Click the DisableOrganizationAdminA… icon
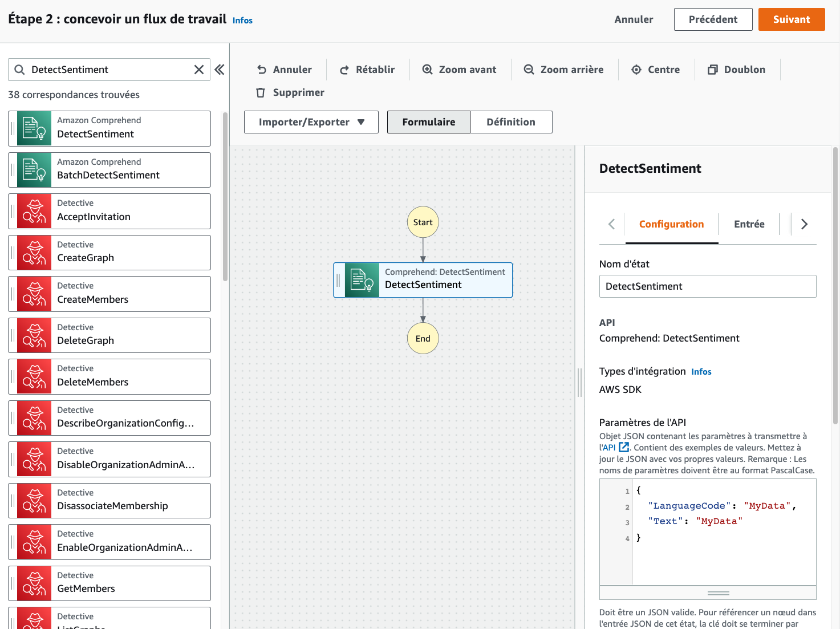840x629 pixels. click(x=34, y=460)
